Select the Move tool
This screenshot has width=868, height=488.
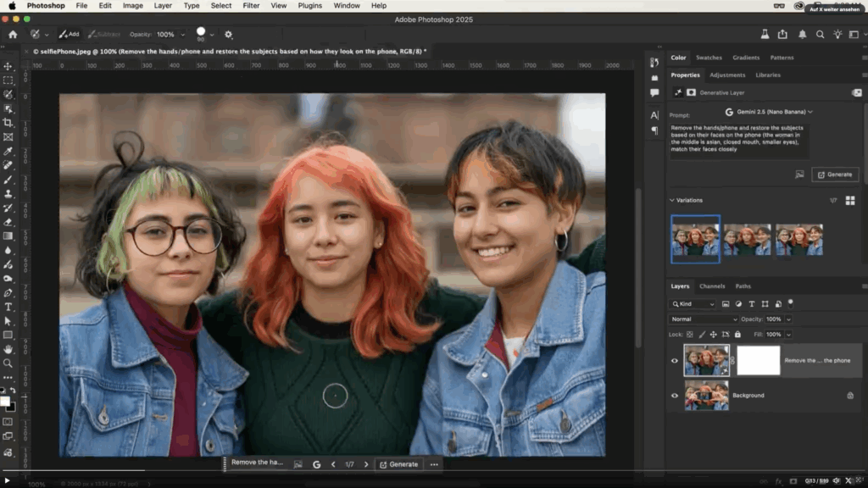[x=8, y=66]
